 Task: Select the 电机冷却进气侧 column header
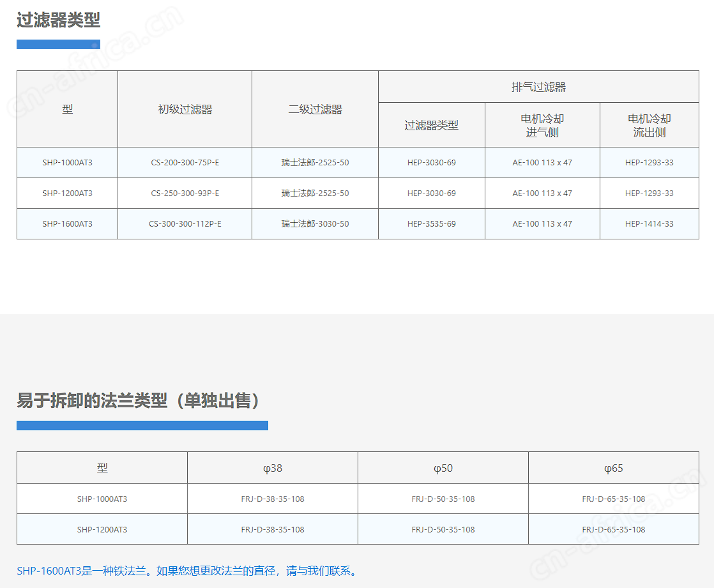click(x=542, y=125)
